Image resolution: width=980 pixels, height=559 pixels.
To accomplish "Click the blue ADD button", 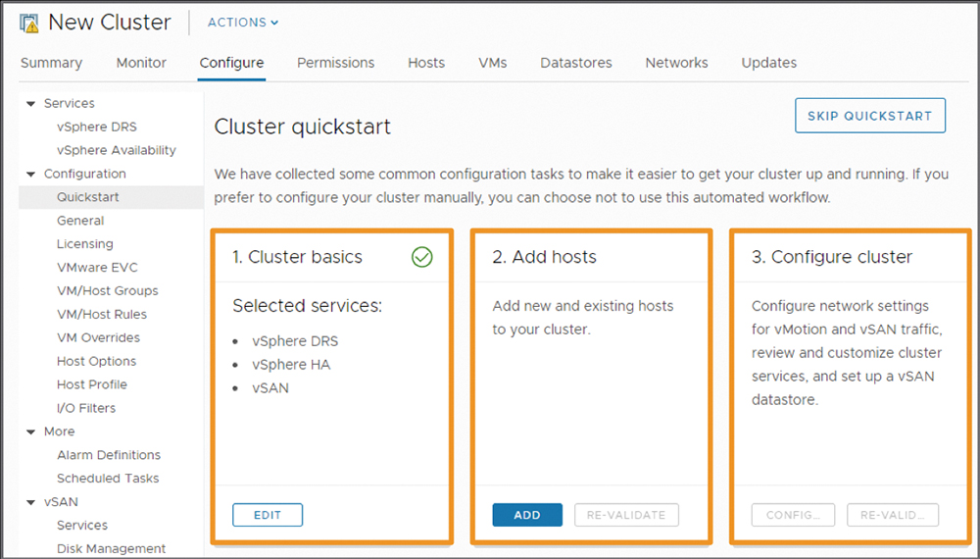I will pos(527,515).
